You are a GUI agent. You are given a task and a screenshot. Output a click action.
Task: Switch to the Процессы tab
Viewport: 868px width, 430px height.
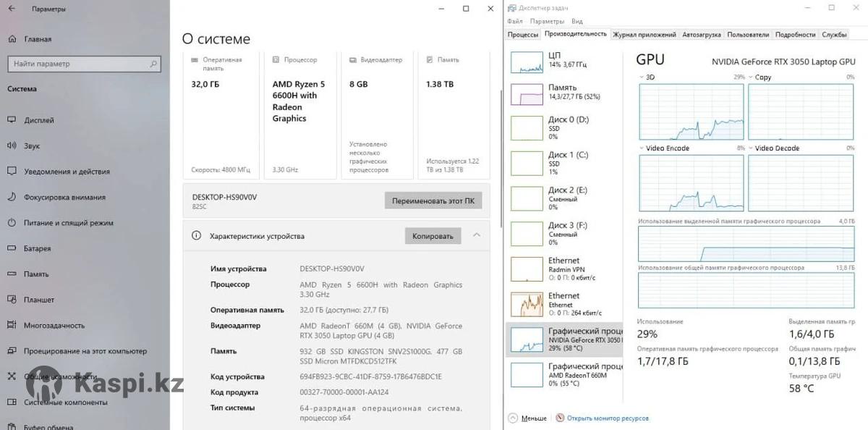(x=523, y=34)
